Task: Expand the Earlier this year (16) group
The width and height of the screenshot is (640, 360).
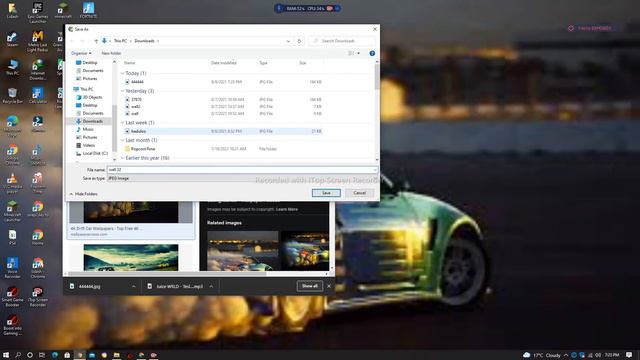Action: pos(122,158)
